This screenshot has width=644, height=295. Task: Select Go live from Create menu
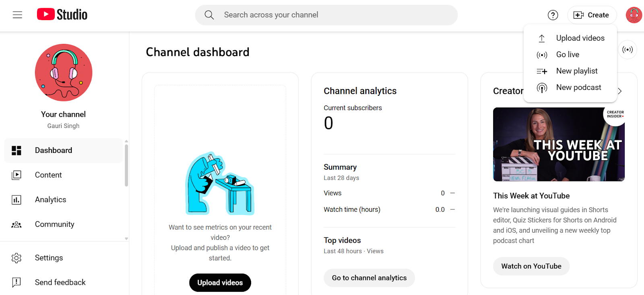tap(570, 55)
